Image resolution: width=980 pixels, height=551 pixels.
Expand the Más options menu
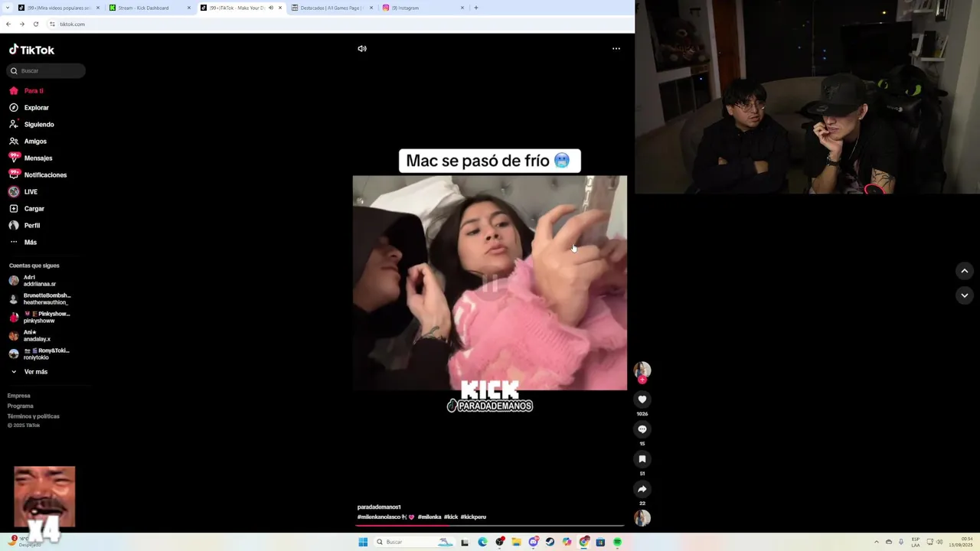click(23, 243)
